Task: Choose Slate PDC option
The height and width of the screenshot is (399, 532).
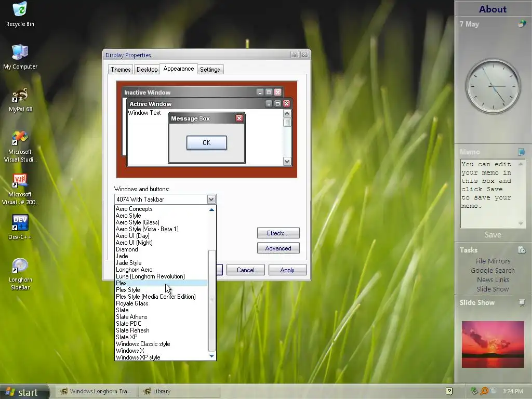Action: click(161, 324)
